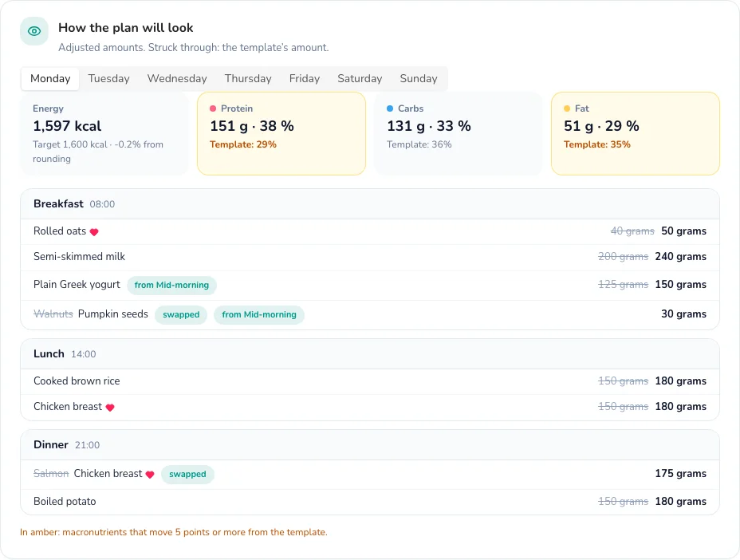Image resolution: width=740 pixels, height=560 pixels.
Task: Click the eye preview icon beside the heading
Action: (x=34, y=31)
